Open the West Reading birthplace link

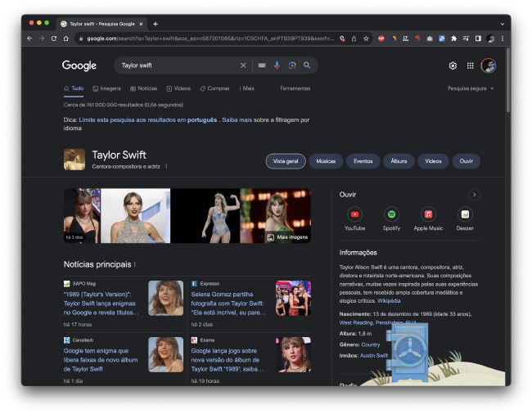pyautogui.click(x=377, y=322)
